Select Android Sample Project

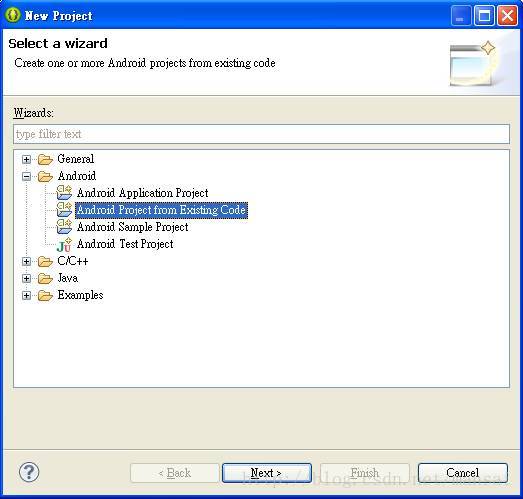pyautogui.click(x=132, y=227)
